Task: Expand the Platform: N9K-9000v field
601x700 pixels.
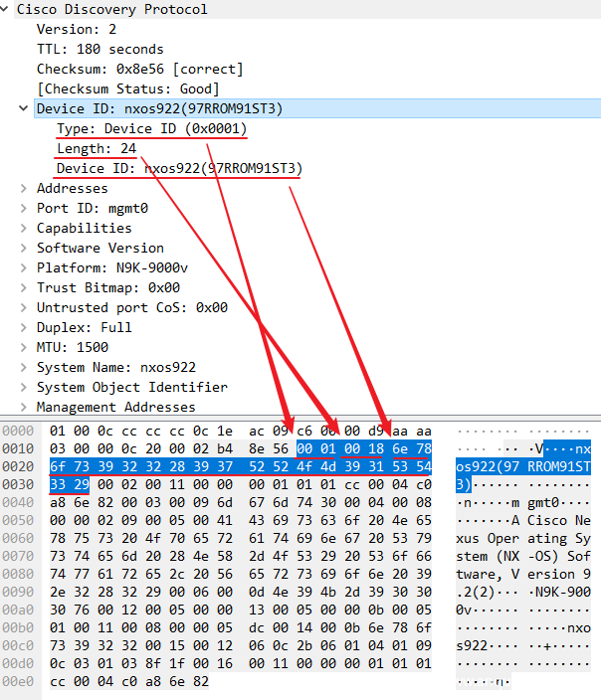Action: [24, 267]
